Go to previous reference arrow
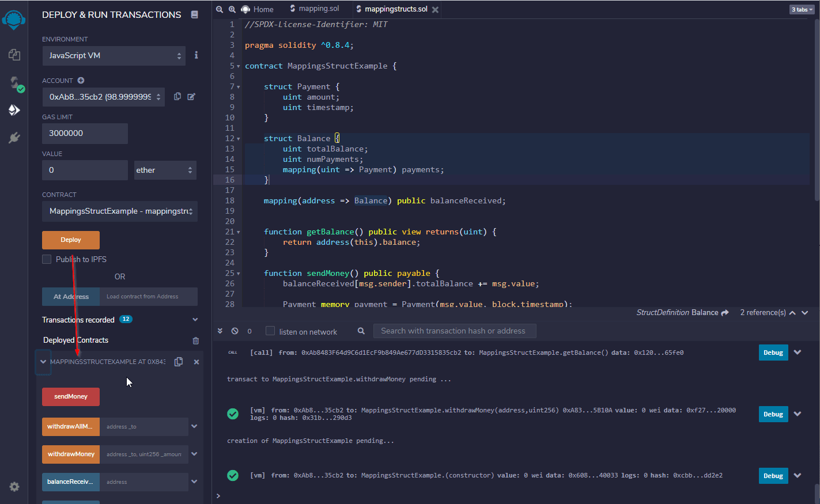The width and height of the screenshot is (820, 504). [x=792, y=313]
